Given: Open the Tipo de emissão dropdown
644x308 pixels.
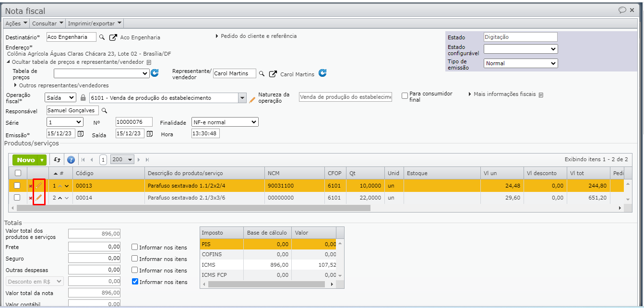Looking at the screenshot, I should tap(520, 63).
